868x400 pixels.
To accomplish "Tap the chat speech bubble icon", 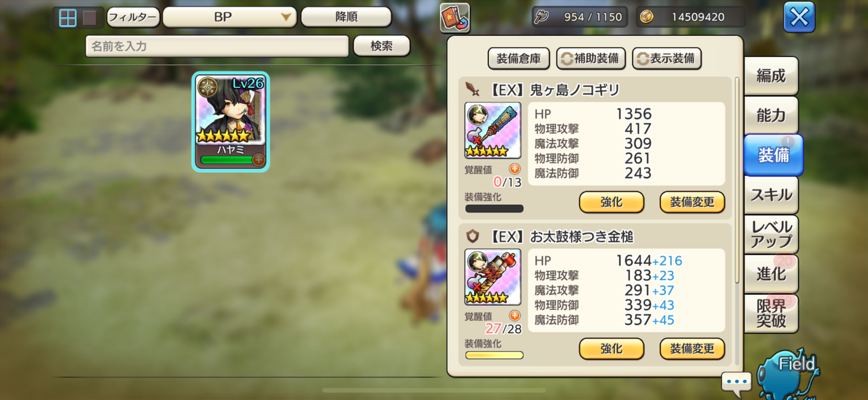I will coord(736,384).
